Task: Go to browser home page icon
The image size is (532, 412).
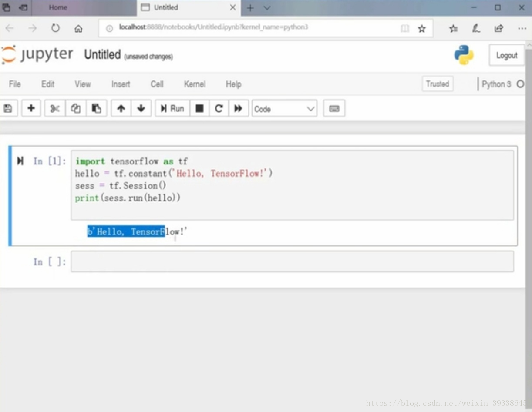Action: (78, 29)
